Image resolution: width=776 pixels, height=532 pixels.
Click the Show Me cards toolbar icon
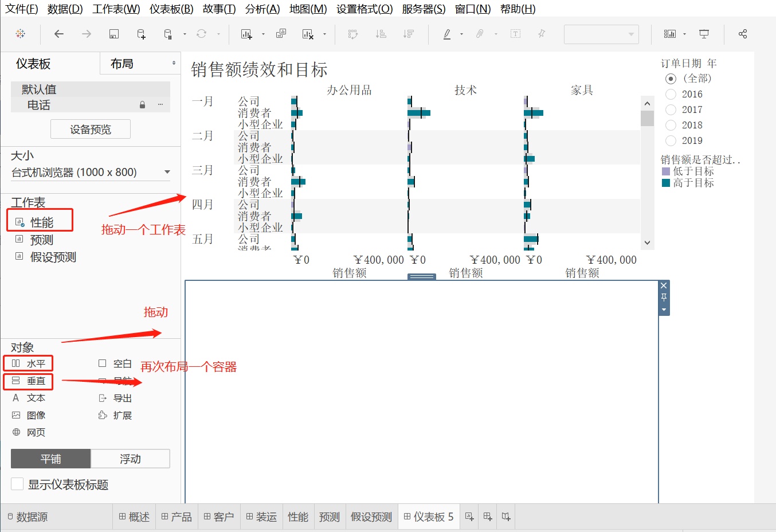click(x=670, y=34)
